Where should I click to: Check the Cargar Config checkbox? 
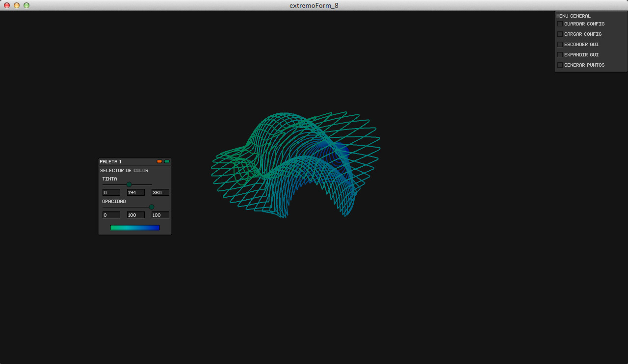(560, 34)
